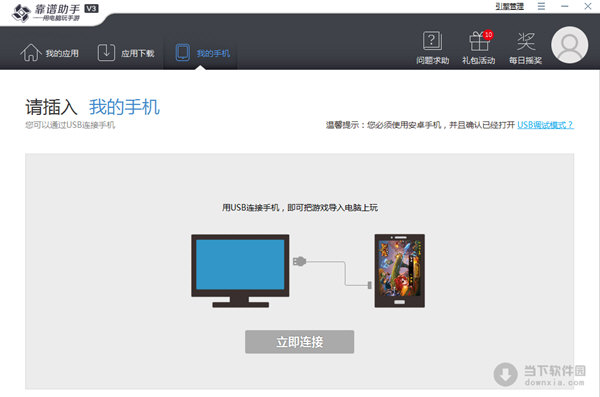Close the 靠谱助手 window
600x397 pixels.
tap(588, 6)
